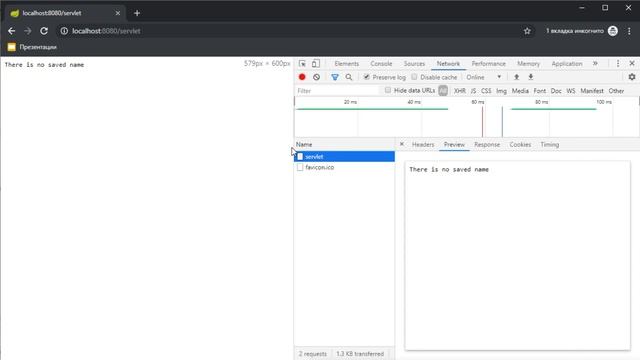View the request Headers tab
640x360 pixels.
pyautogui.click(x=423, y=144)
